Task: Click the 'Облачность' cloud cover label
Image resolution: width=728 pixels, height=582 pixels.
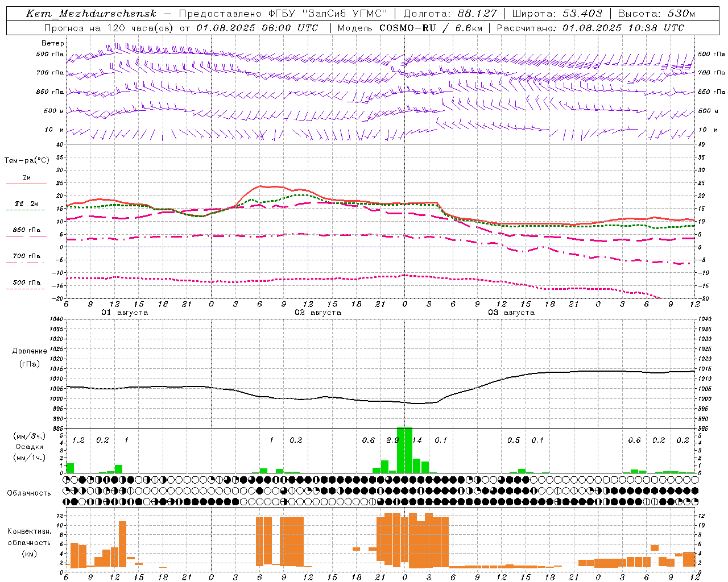Action: pos(29,493)
